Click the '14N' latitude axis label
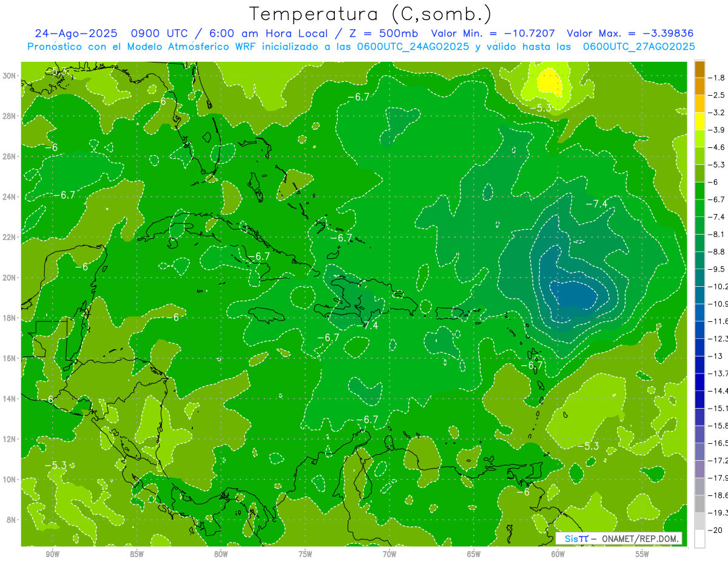 tap(10, 398)
